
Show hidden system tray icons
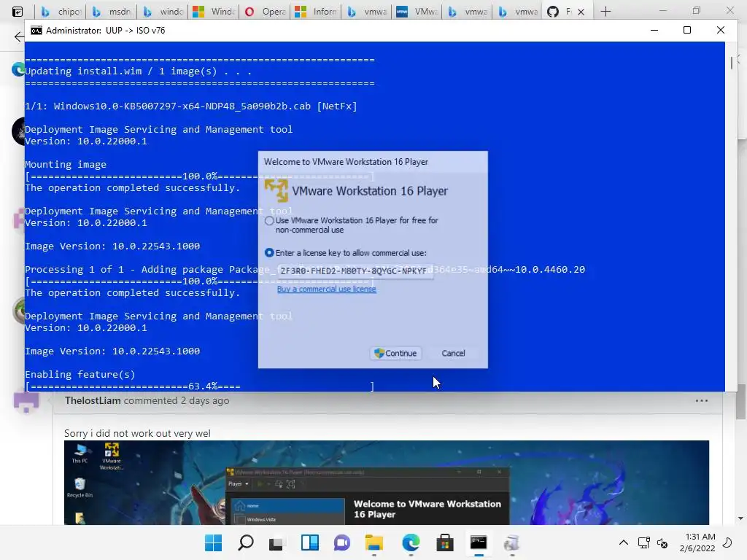623,542
